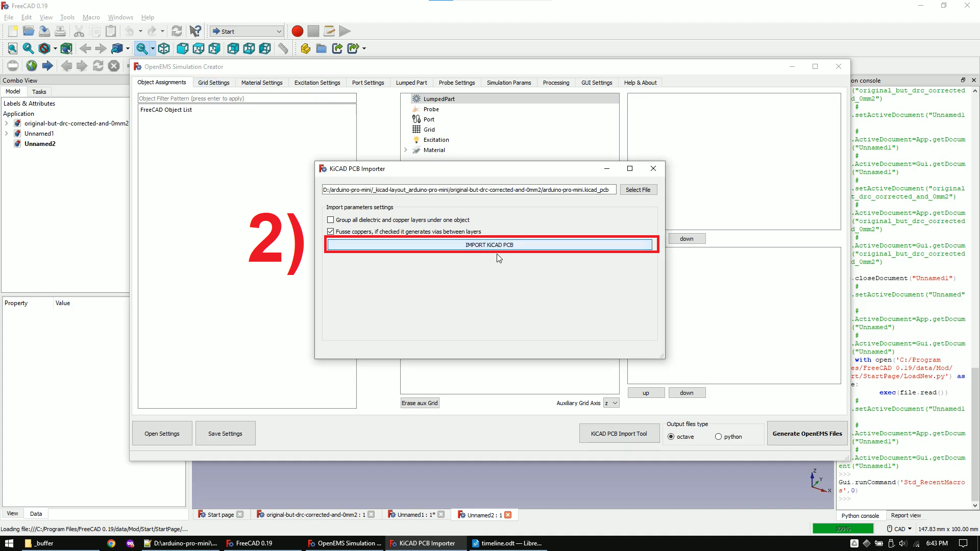Switch to Front view cube icon

[183, 48]
